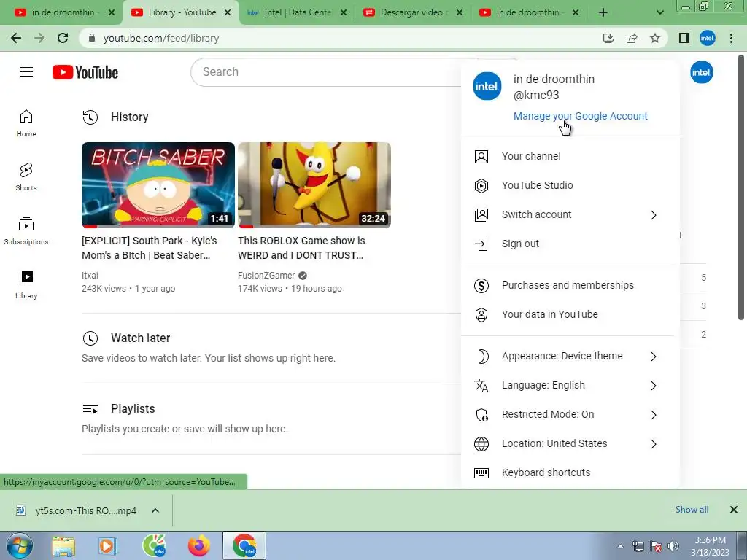Viewport: 747px width, 560px height.
Task: Open Windows Media Player from the taskbar
Action: pos(108,545)
